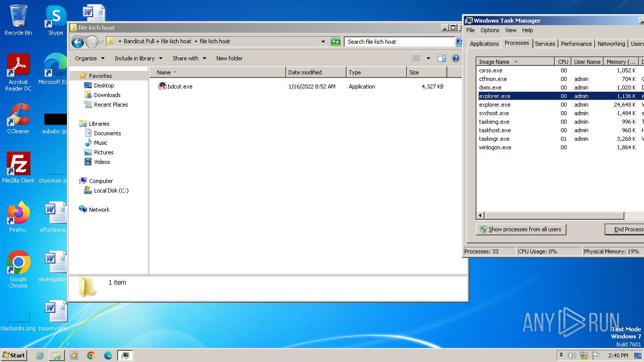
Task: Switch to the Applications tab
Action: point(484,44)
